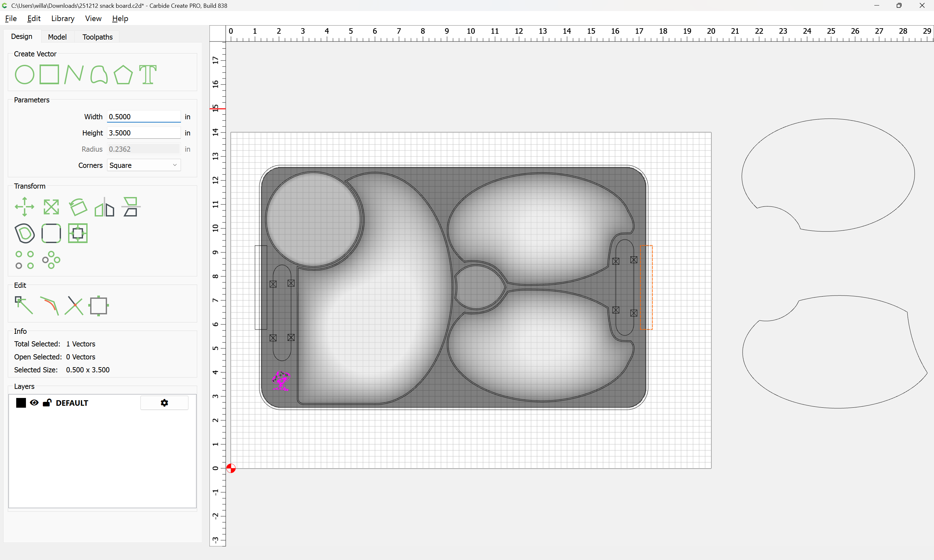Open the Offset Vector tool

pyautogui.click(x=25, y=233)
